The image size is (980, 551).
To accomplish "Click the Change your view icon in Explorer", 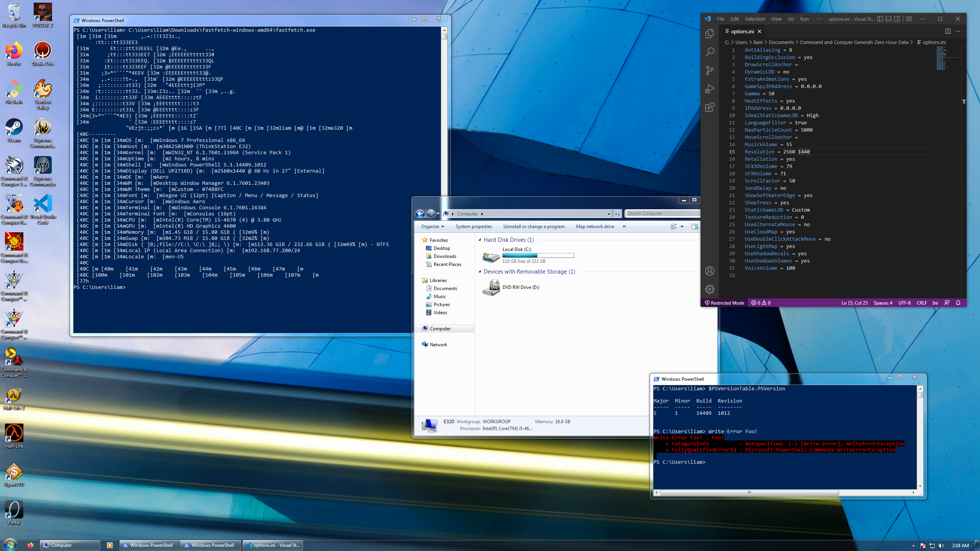I will click(x=674, y=227).
